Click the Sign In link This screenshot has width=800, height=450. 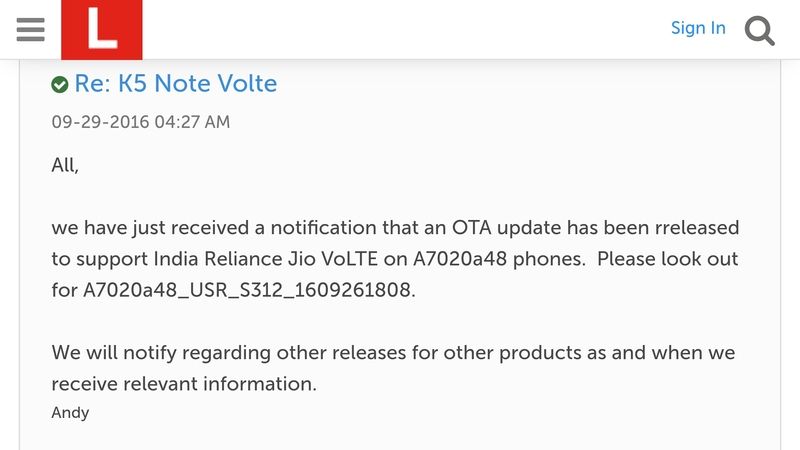tap(698, 28)
